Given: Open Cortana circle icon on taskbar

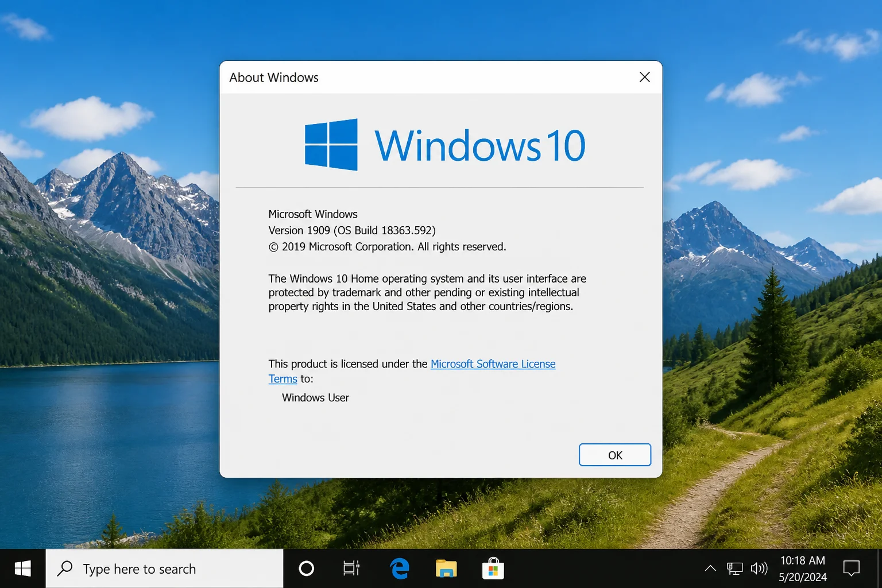Looking at the screenshot, I should point(307,568).
